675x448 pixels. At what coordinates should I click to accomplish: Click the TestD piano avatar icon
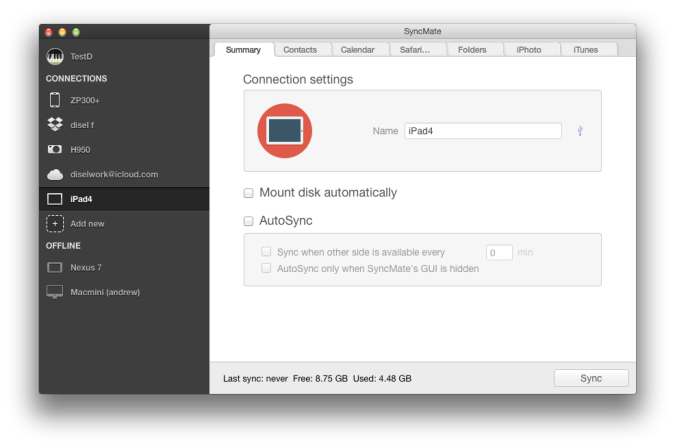coord(55,56)
